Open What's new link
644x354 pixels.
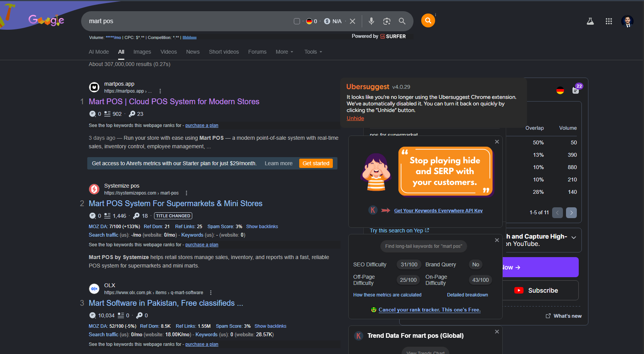coord(564,316)
